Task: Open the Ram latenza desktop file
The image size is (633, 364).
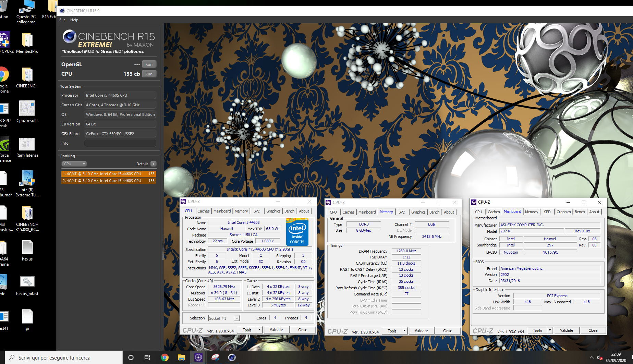Action: click(x=27, y=147)
